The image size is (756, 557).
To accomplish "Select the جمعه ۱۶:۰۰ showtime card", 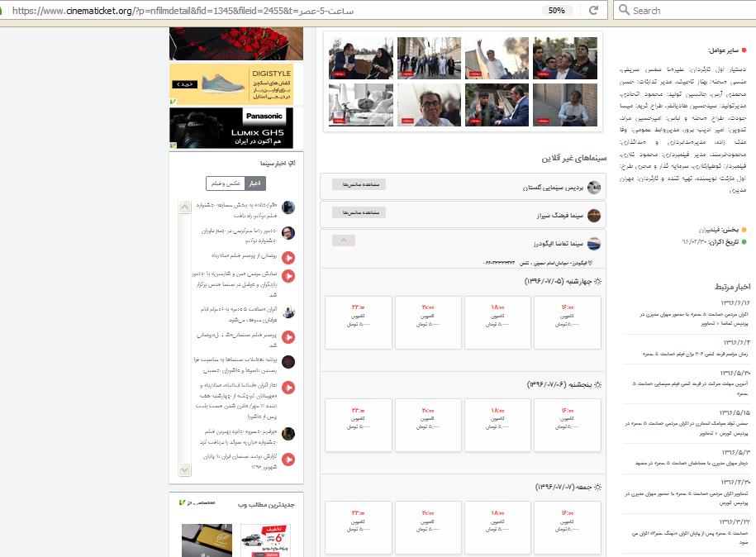I will (x=568, y=527).
